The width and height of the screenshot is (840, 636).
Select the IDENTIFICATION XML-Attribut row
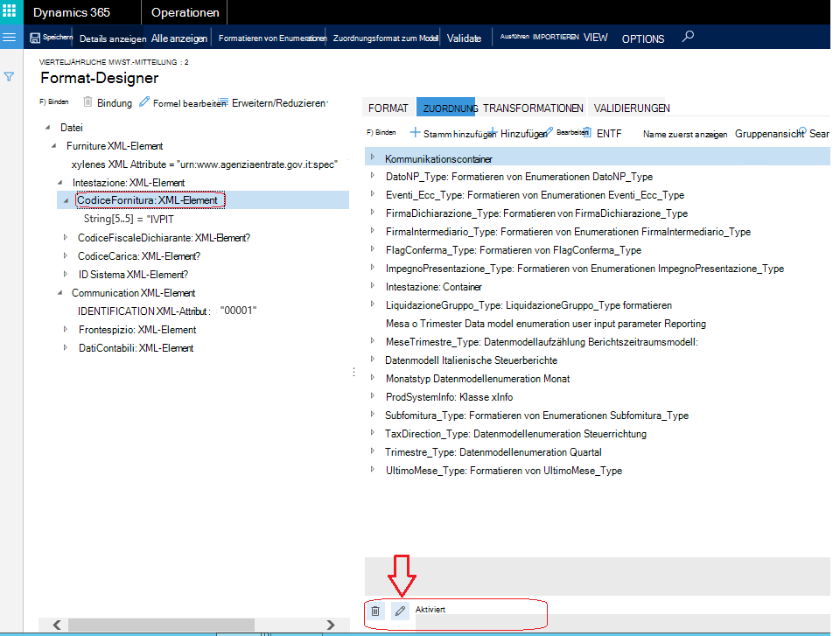(x=167, y=311)
